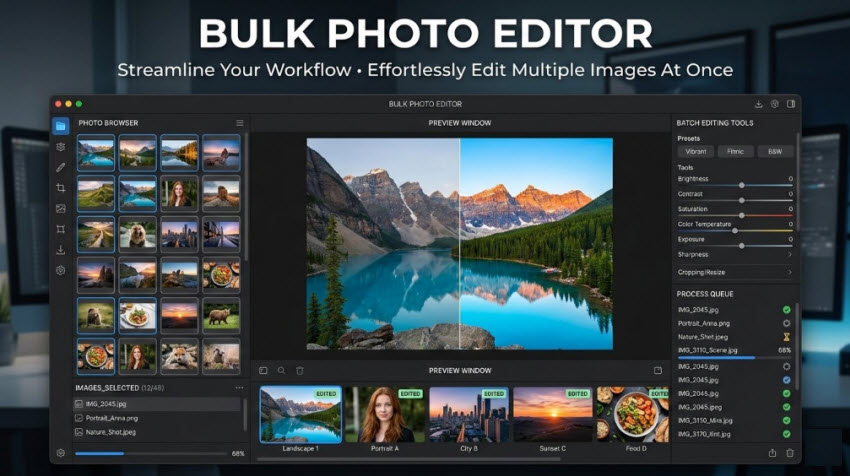Viewport: 850px width, 476px height.
Task: Select the Food D thumbnail in the filmstrip
Action: [x=632, y=414]
